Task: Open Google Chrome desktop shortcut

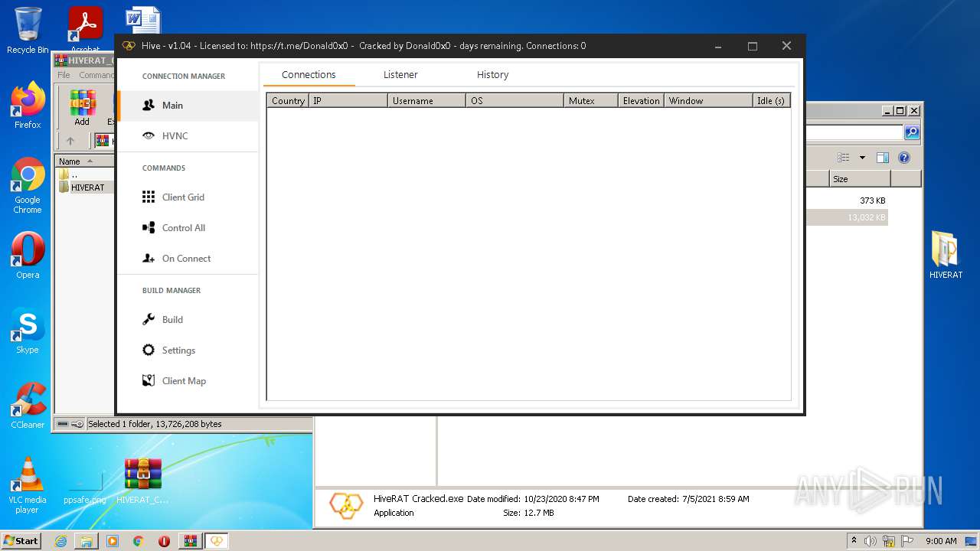Action: point(28,185)
